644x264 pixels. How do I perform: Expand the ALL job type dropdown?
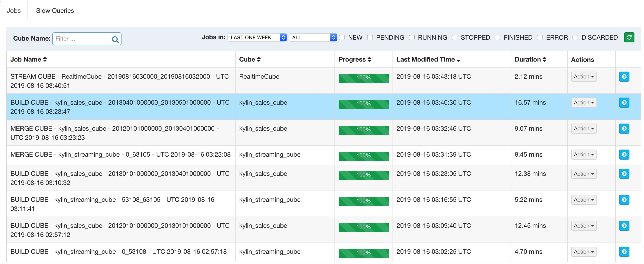[312, 38]
